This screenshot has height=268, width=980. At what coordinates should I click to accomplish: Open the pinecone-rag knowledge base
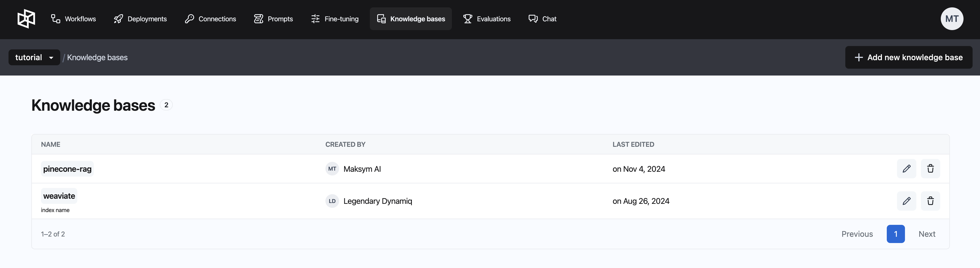67,169
